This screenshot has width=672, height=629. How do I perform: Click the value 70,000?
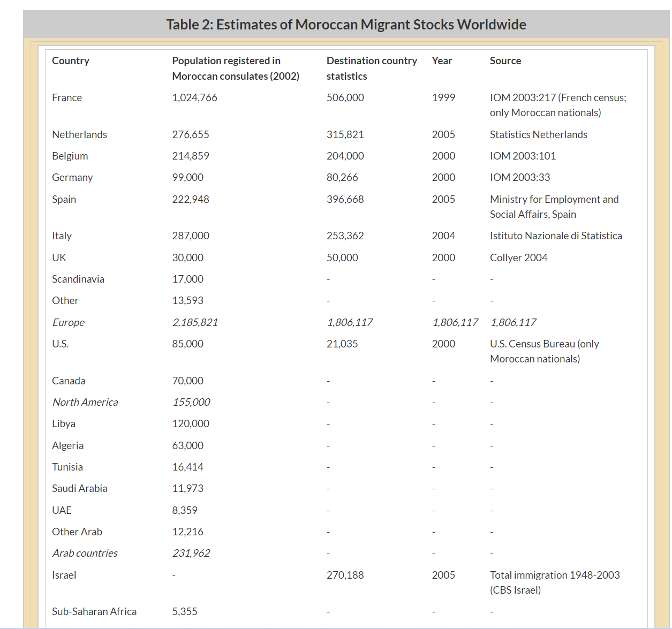(x=188, y=381)
